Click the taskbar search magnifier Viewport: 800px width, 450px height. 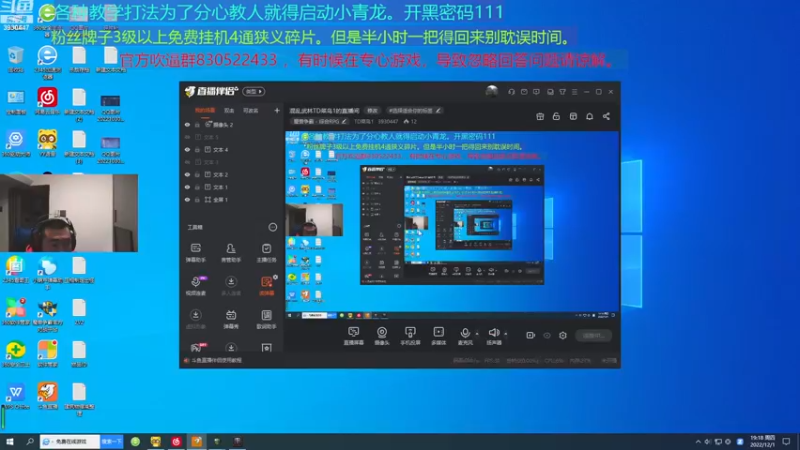(x=30, y=441)
